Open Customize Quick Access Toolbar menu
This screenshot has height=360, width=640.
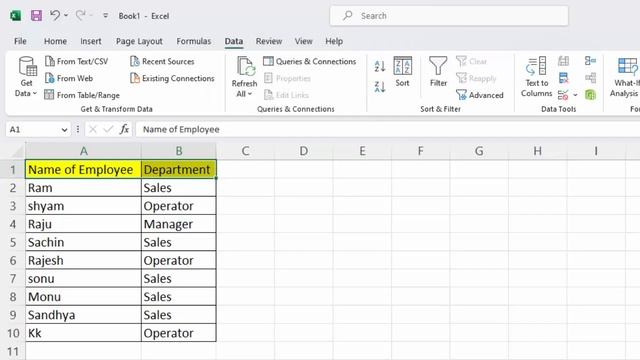click(105, 16)
